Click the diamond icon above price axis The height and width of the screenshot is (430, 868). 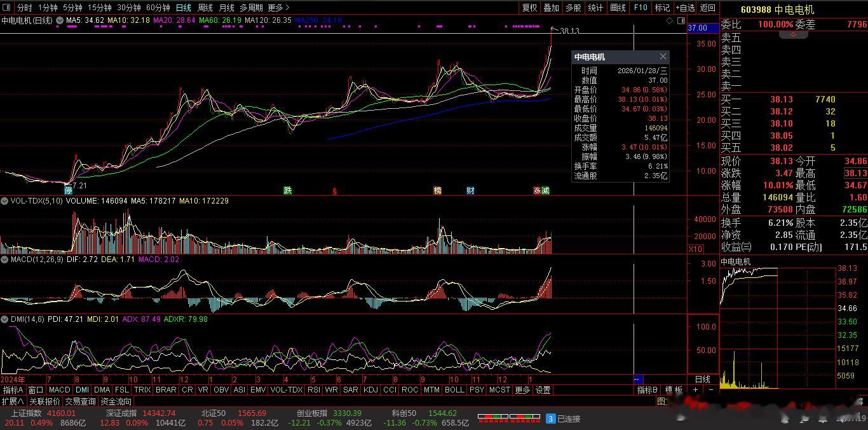(x=670, y=20)
